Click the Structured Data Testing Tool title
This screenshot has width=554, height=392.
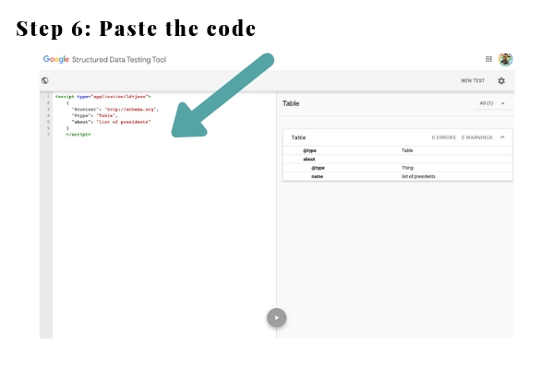click(119, 60)
